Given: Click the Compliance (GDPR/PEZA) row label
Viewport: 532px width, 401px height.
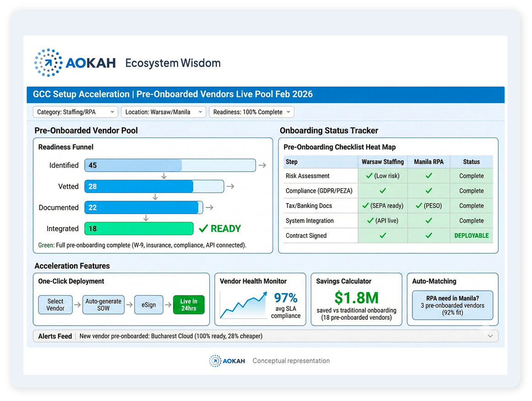Looking at the screenshot, I should (319, 191).
